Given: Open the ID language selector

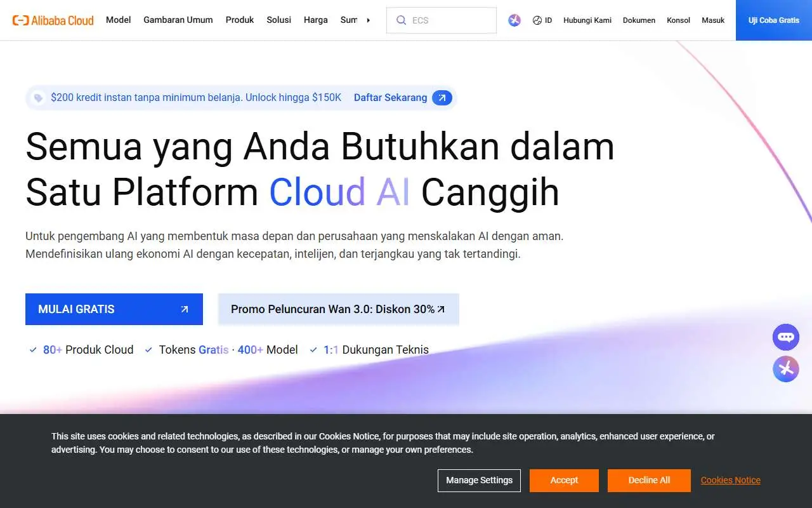Looking at the screenshot, I should [542, 20].
